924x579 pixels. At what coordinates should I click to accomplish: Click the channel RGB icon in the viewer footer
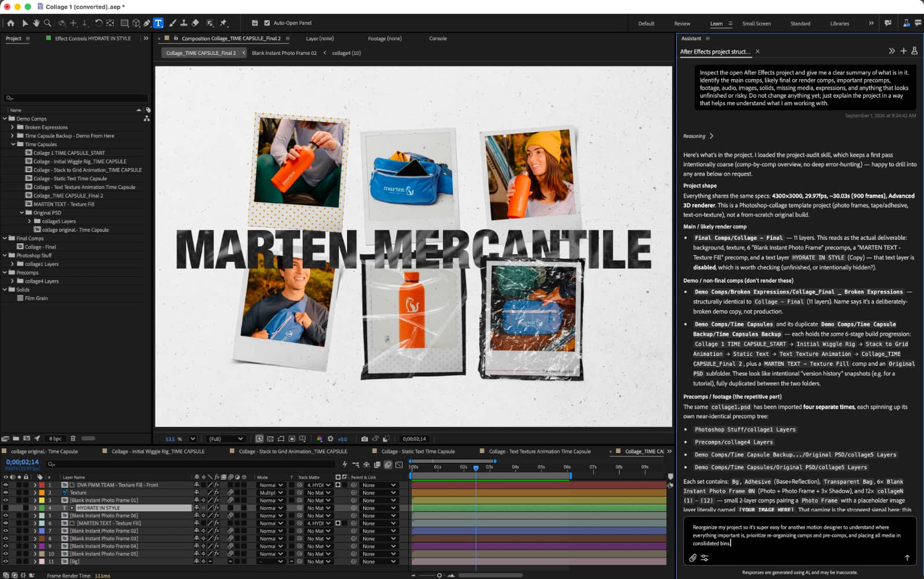(319, 439)
